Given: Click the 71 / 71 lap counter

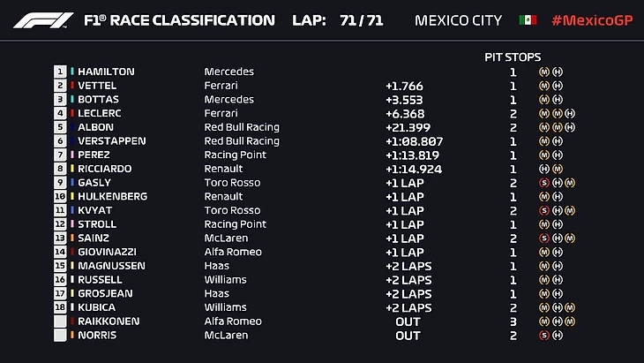Looking at the screenshot, I should tap(361, 20).
